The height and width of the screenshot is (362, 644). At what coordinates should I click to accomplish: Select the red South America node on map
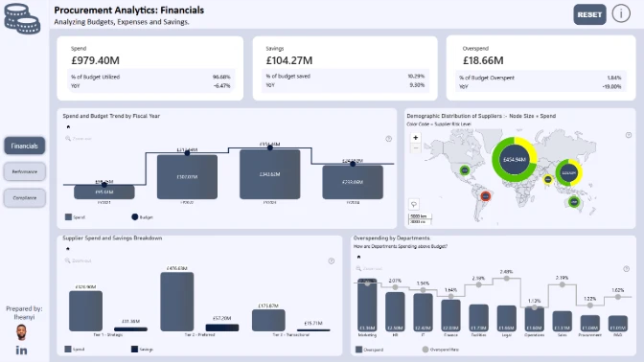[486, 196]
